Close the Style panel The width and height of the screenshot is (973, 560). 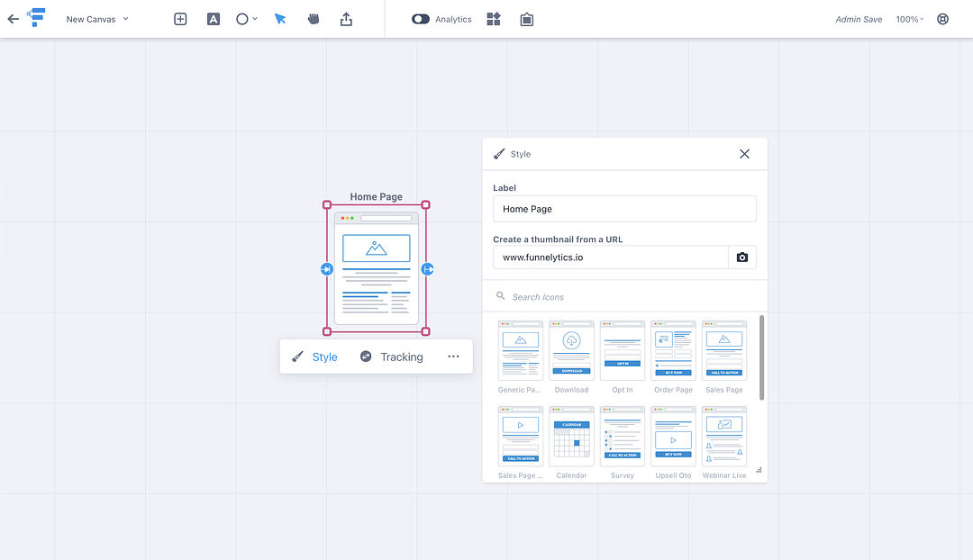point(745,154)
